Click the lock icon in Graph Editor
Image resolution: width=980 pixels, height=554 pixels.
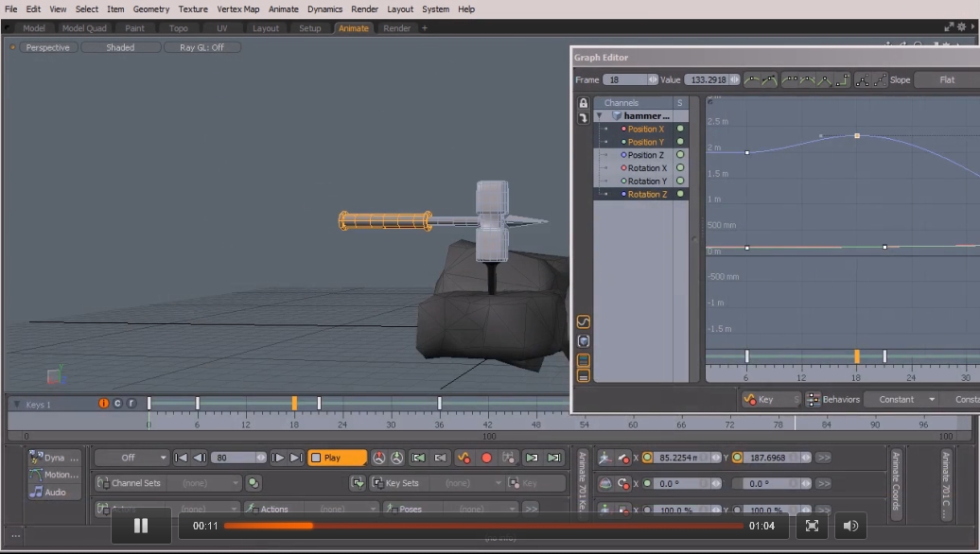[583, 103]
